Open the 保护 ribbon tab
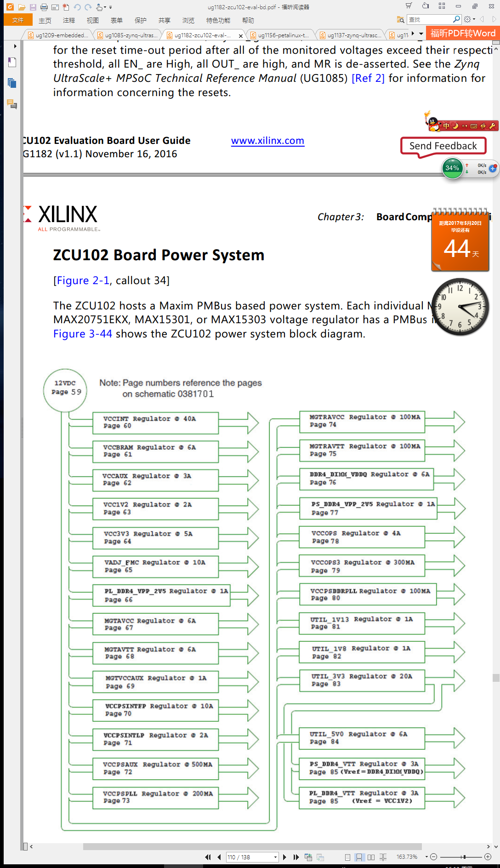Image resolution: width=500 pixels, height=868 pixels. pos(141,20)
